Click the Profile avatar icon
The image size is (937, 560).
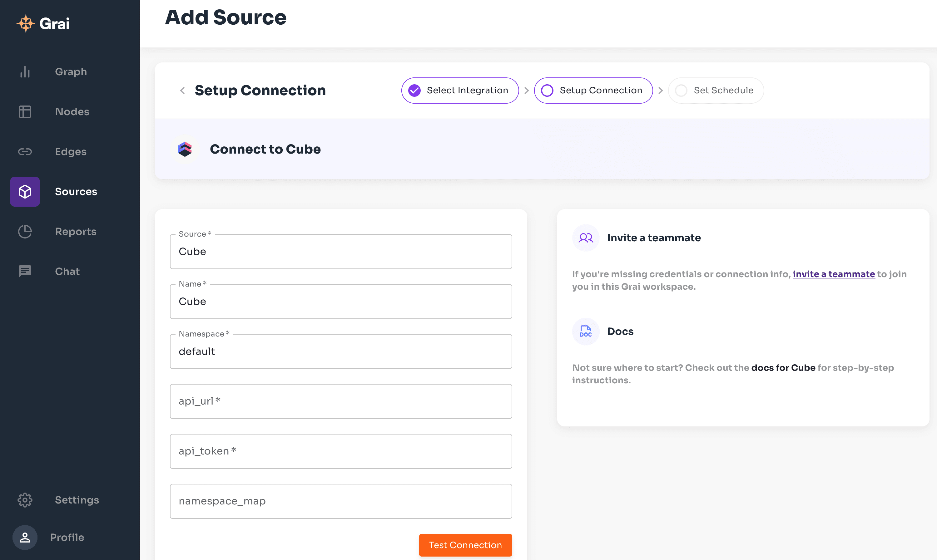25,537
